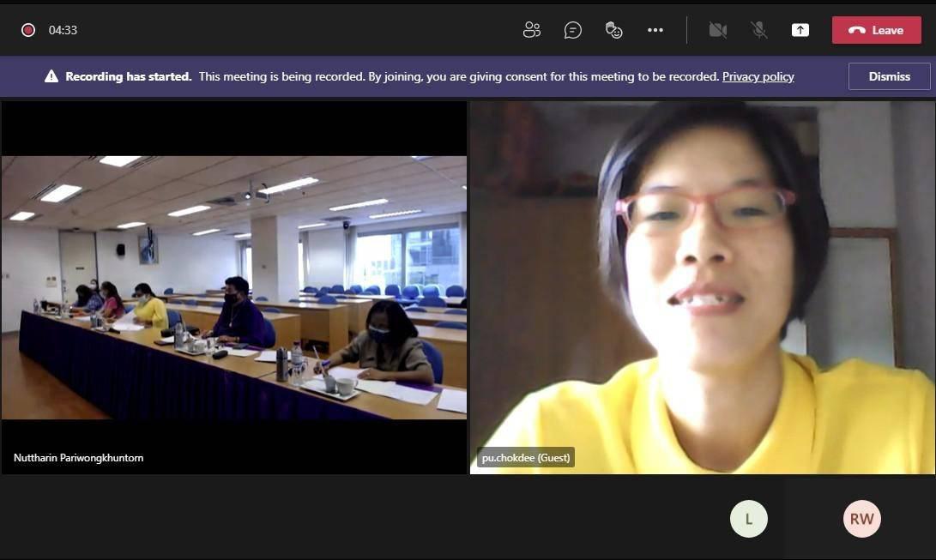Open the Privacy policy link
The width and height of the screenshot is (936, 560).
[x=758, y=76]
